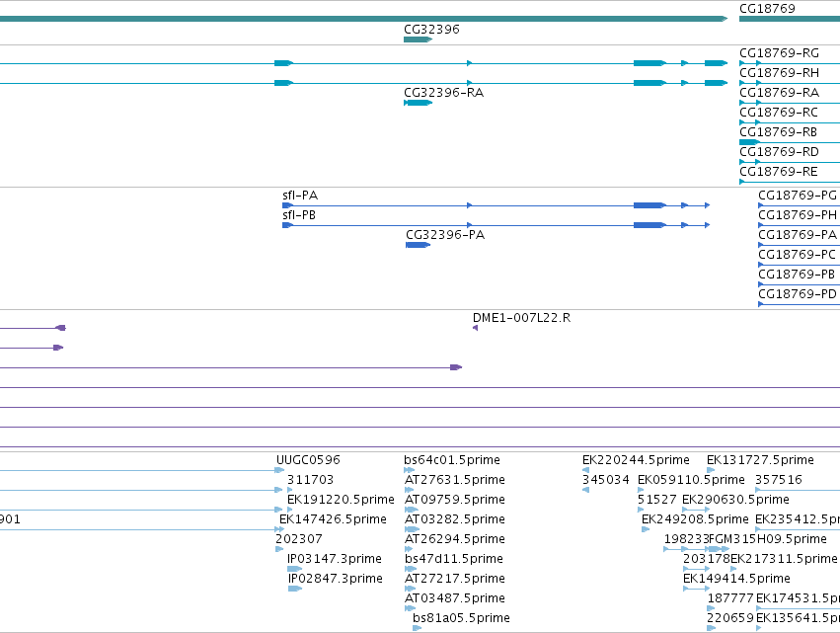Click the DME1-007L22.R arrowhead marker
Screen dimensions: 840x633
pyautogui.click(x=475, y=328)
